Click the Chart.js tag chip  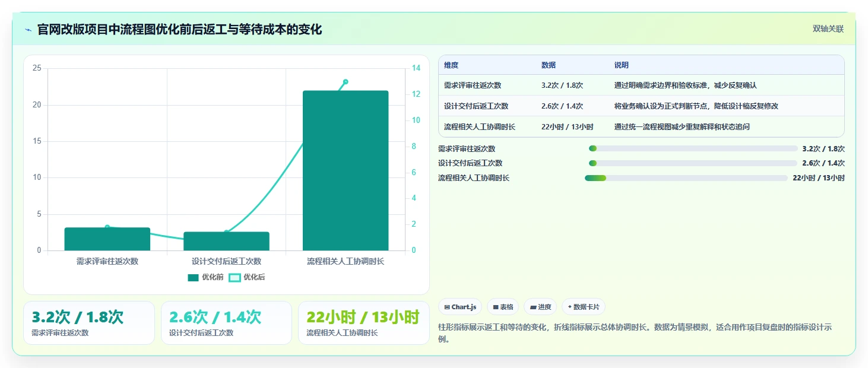tap(460, 307)
